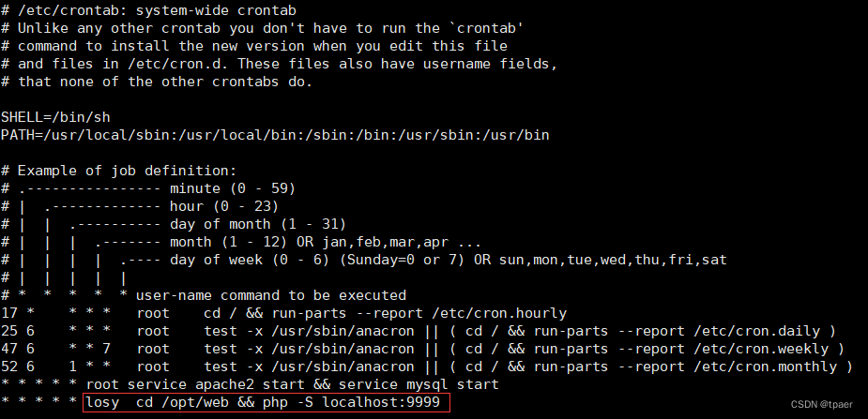Select the 'SHELL=/bin/sh' line
Image resolution: width=868 pixels, height=419 pixels.
(x=55, y=117)
